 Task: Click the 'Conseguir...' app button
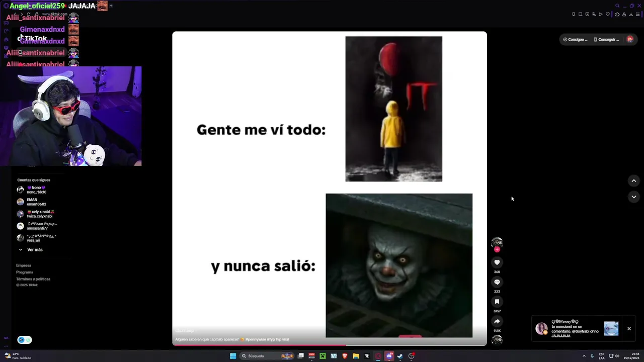pyautogui.click(x=606, y=39)
